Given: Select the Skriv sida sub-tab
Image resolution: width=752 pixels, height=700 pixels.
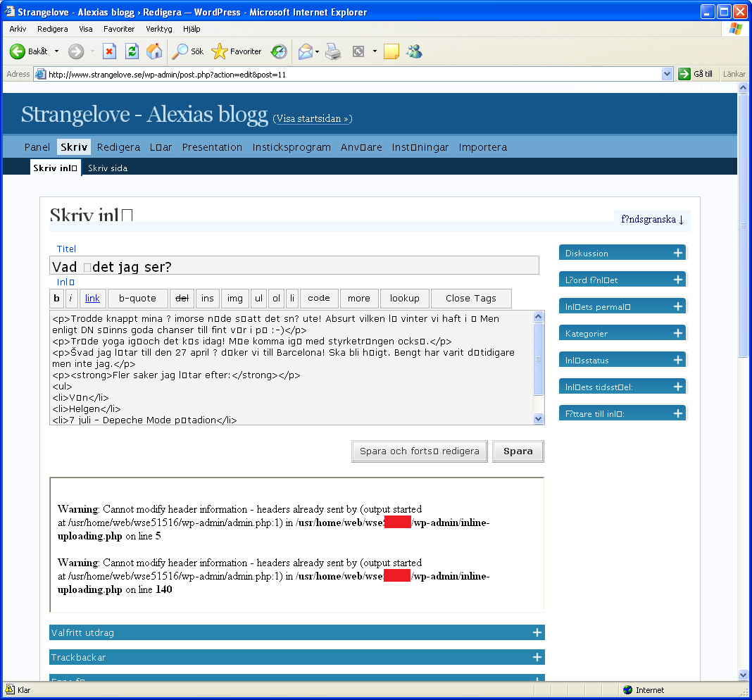Looking at the screenshot, I should click(x=108, y=168).
